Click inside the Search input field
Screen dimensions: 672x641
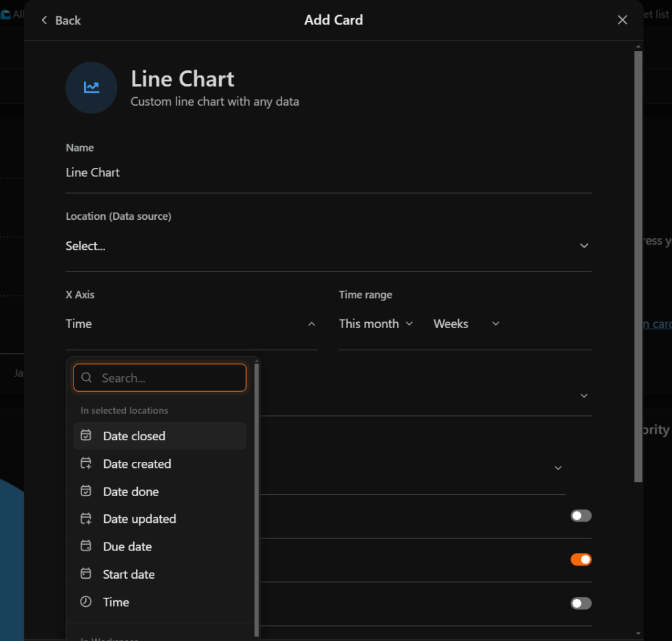coord(164,378)
